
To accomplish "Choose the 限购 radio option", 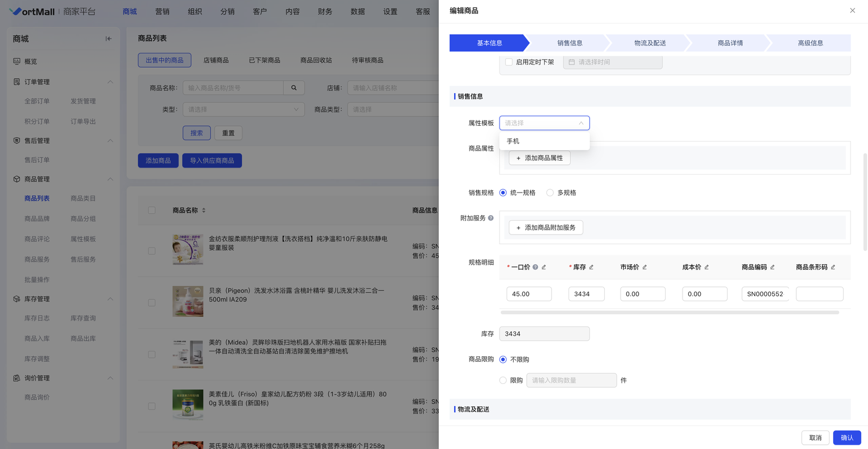I will pyautogui.click(x=503, y=381).
